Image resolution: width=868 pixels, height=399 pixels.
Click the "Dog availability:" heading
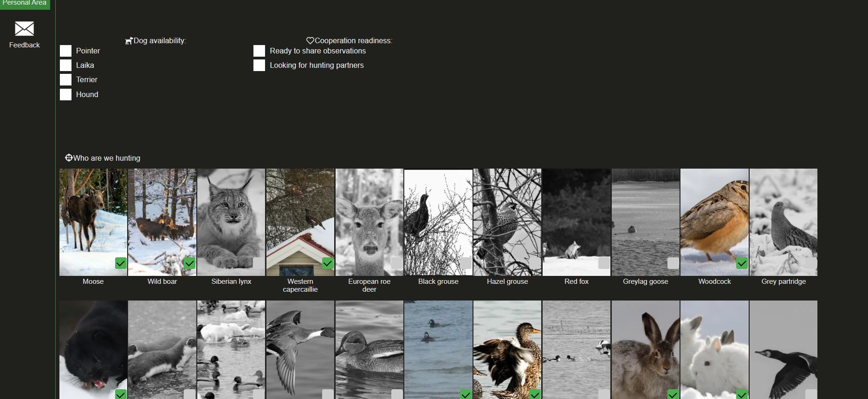[160, 41]
